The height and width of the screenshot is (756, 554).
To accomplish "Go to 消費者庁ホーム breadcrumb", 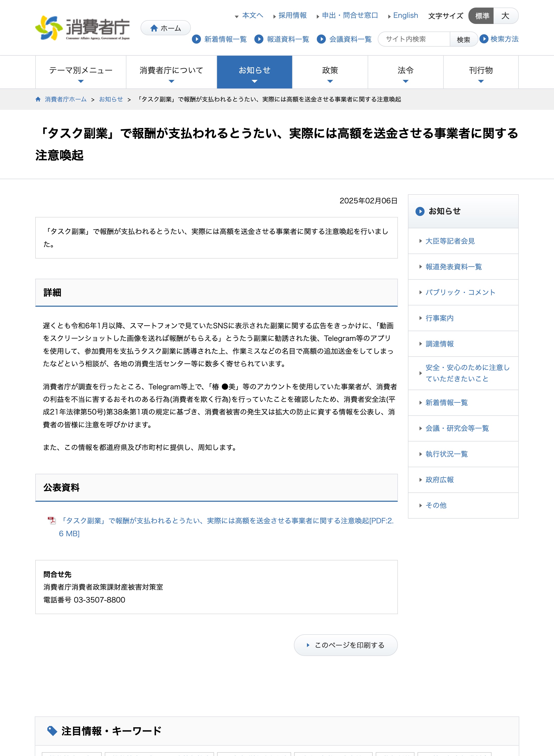I will coord(66,99).
